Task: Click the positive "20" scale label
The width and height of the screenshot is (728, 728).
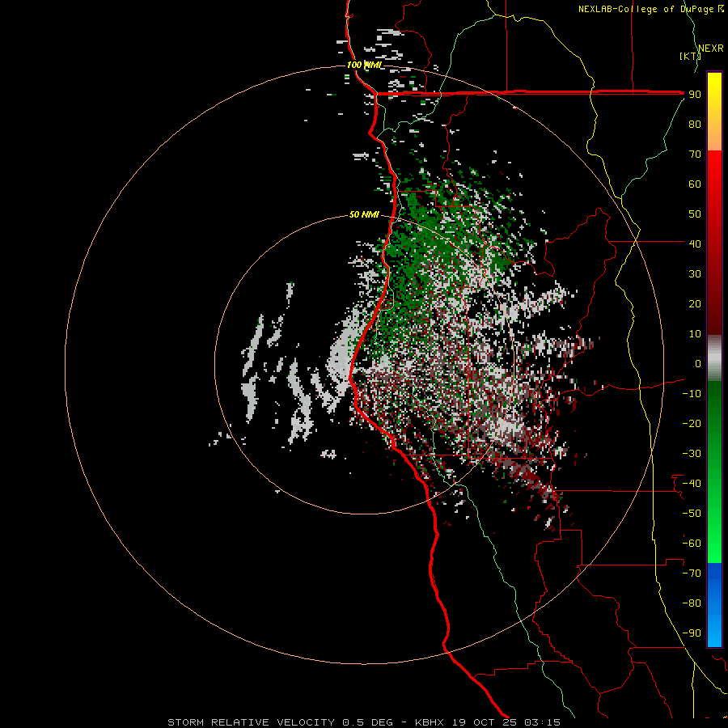Action: pyautogui.click(x=695, y=303)
